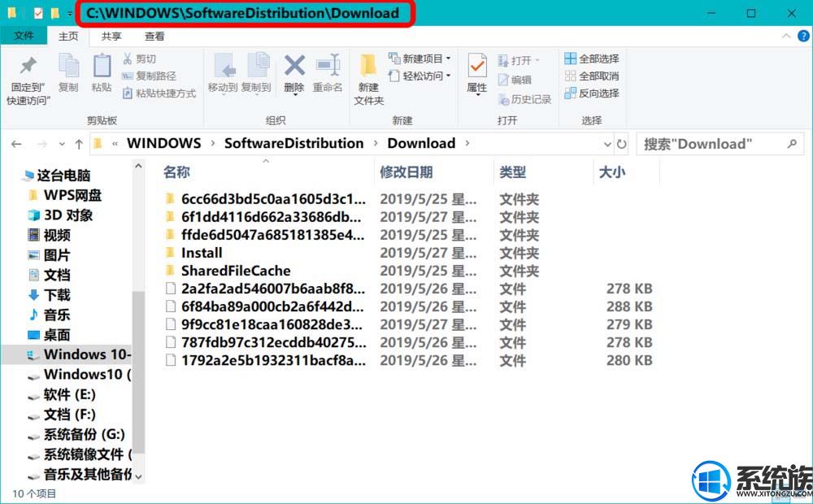
Task: Select the 系统备份 (G:) drive
Action: coord(76,435)
